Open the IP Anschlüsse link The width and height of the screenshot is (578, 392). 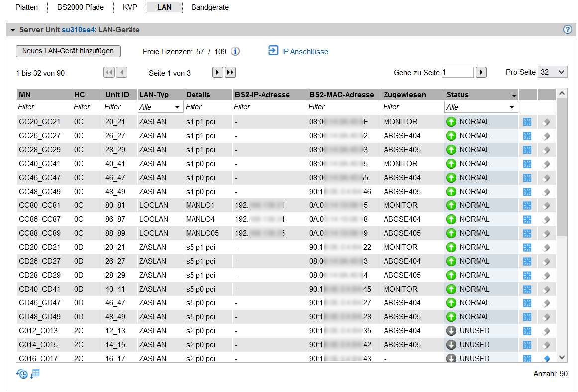click(304, 51)
